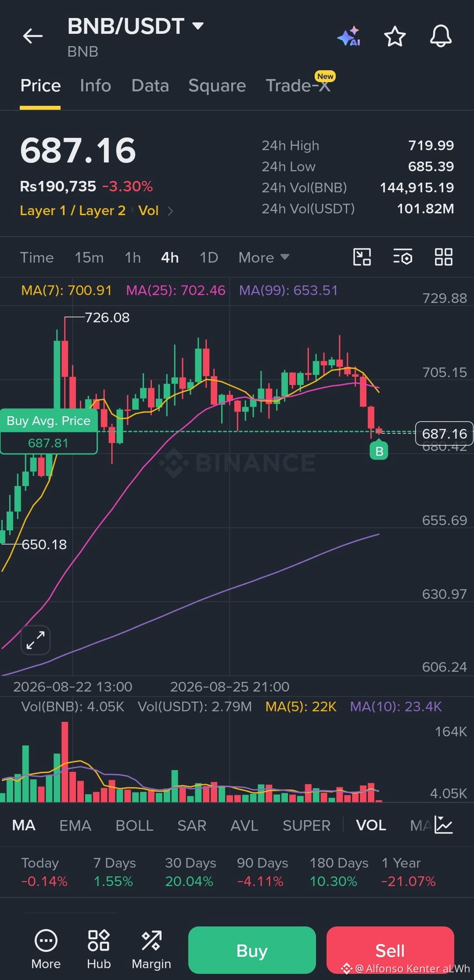
Task: Toggle the BOLL indicator
Action: [134, 825]
